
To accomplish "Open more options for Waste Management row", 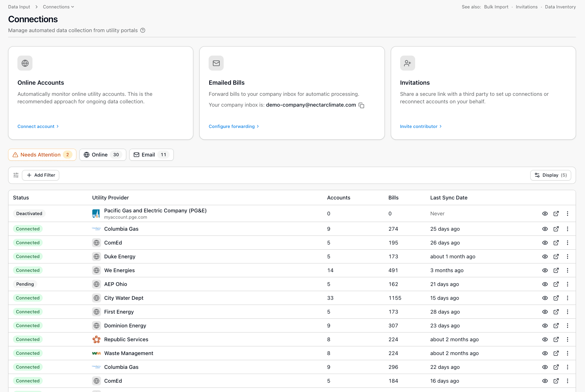I will click(x=568, y=353).
